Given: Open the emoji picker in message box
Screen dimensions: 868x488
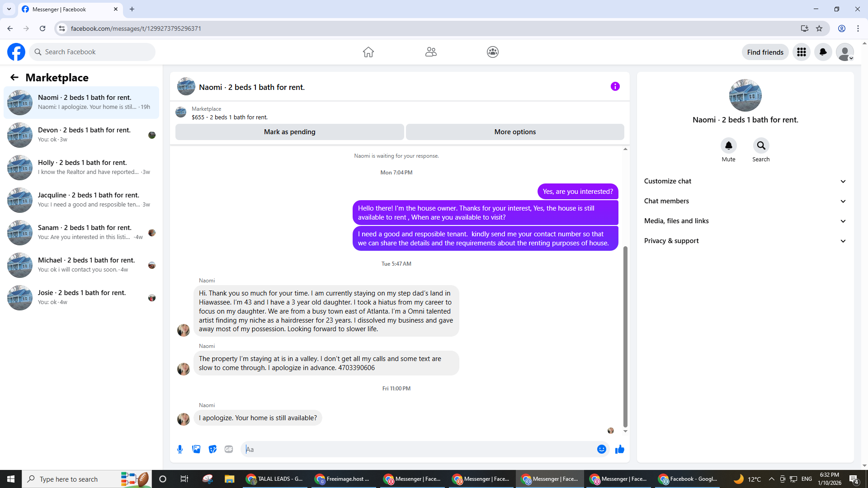Looking at the screenshot, I should click(x=601, y=449).
